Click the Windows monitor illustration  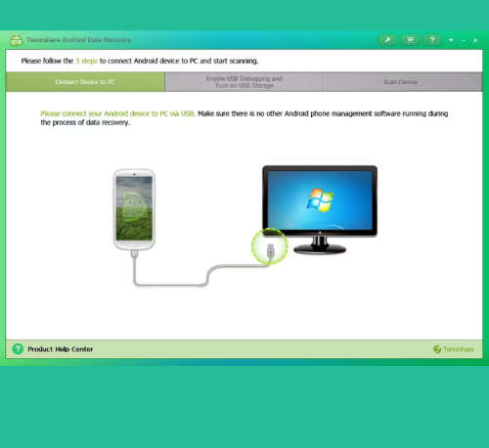click(x=320, y=210)
